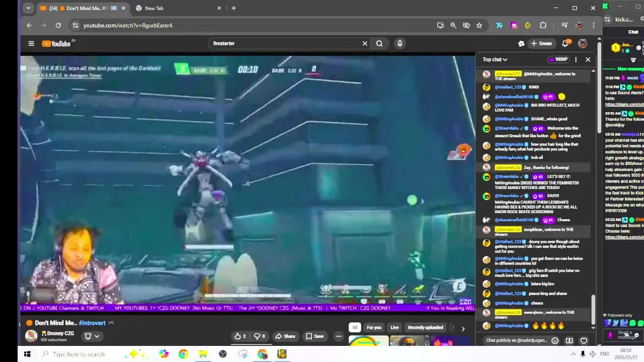Screen dimensions: 644x362
Task: Open Chrome extensions puzzle menu
Action: click(x=543, y=25)
